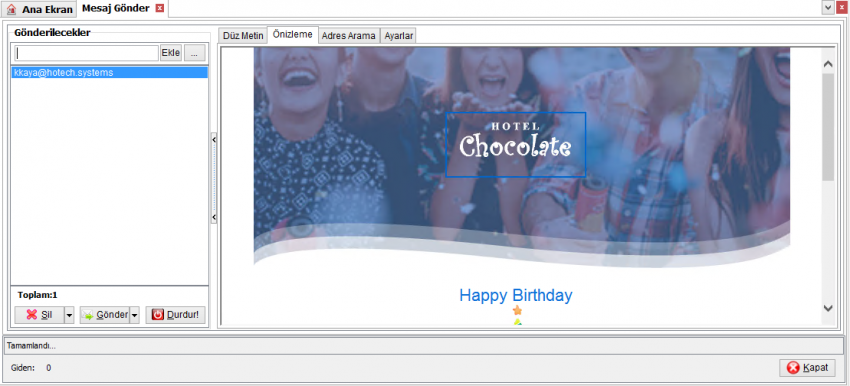Image resolution: width=850 pixels, height=386 pixels.
Task: Select the Önizleme tab
Action: 293,35
